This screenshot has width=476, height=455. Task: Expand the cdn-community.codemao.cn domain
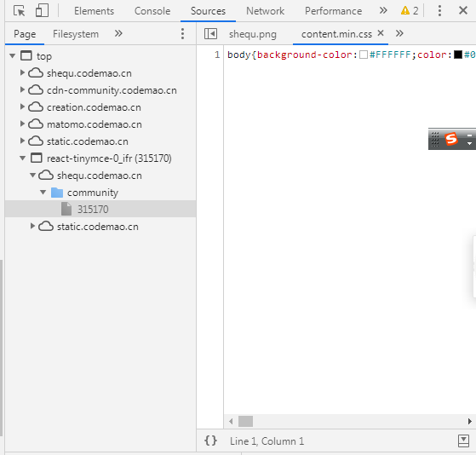22,90
